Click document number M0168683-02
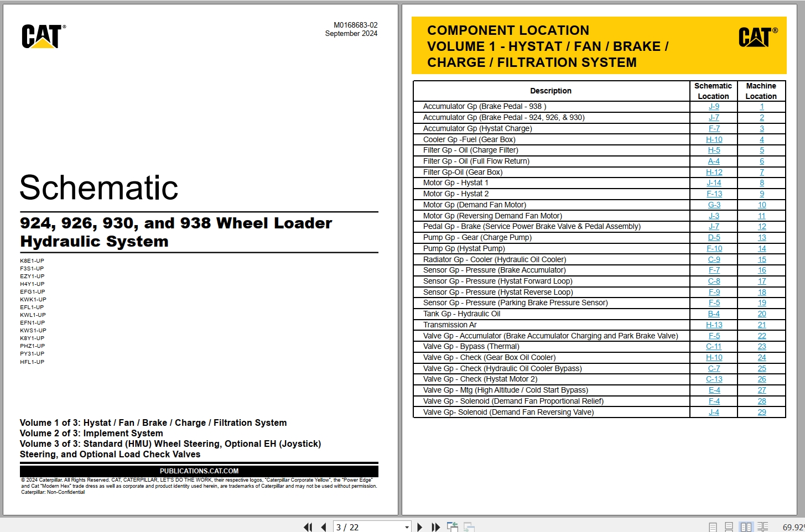The width and height of the screenshot is (805, 532). tap(355, 25)
